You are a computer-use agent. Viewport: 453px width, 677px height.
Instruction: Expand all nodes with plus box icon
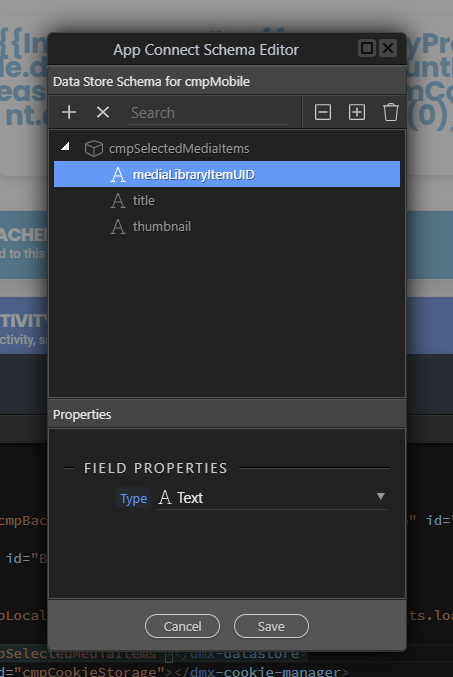(357, 112)
